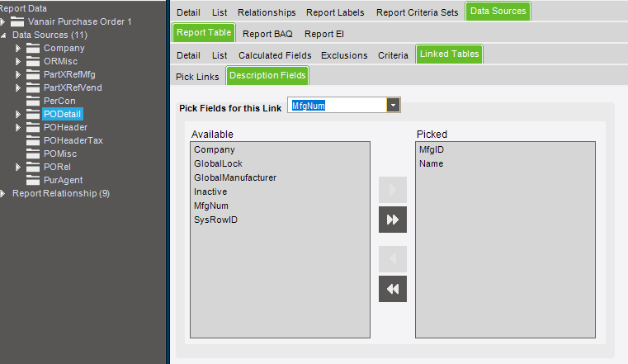
Task: Select the Data Sources (11) label
Action: click(x=50, y=35)
